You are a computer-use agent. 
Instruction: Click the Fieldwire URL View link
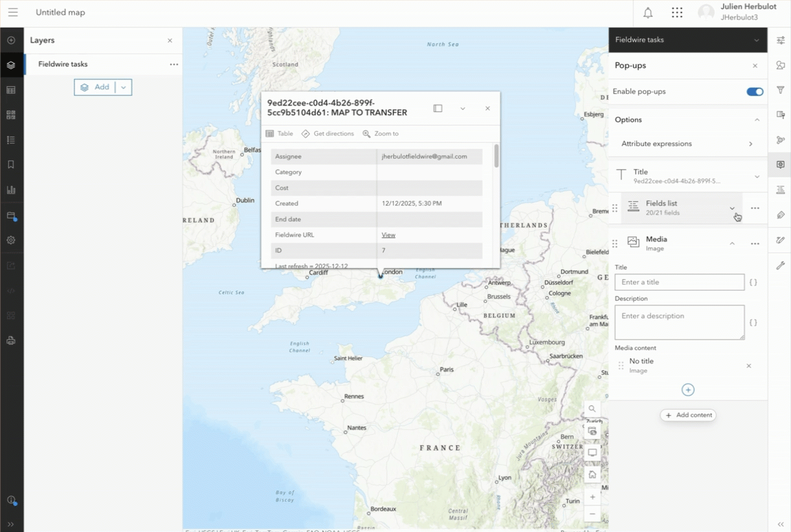click(388, 235)
